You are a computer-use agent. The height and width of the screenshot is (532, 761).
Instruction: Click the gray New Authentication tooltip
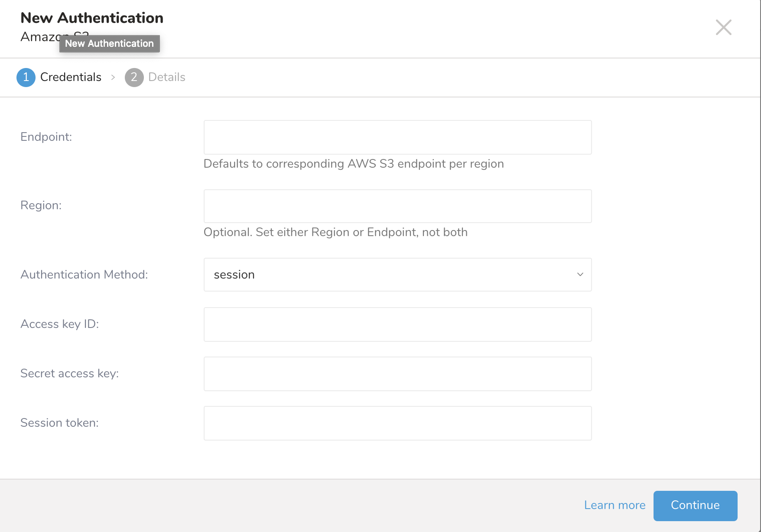109,44
